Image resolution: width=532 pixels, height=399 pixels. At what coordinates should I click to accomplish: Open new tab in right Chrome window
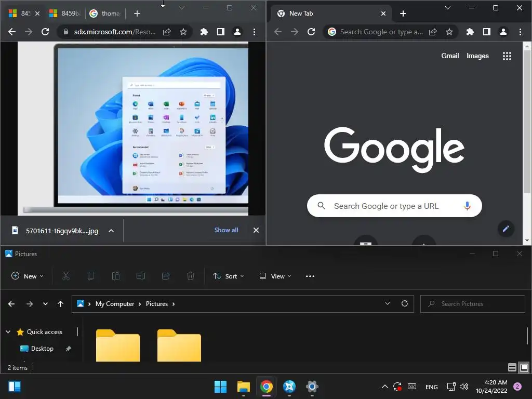[403, 13]
